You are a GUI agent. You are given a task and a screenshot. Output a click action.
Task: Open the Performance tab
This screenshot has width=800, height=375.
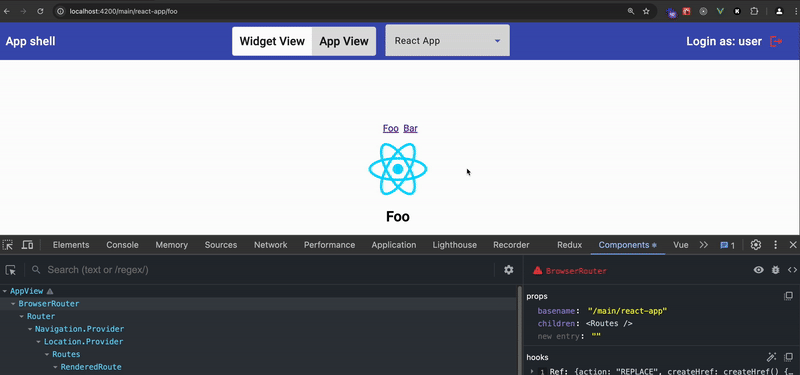330,245
